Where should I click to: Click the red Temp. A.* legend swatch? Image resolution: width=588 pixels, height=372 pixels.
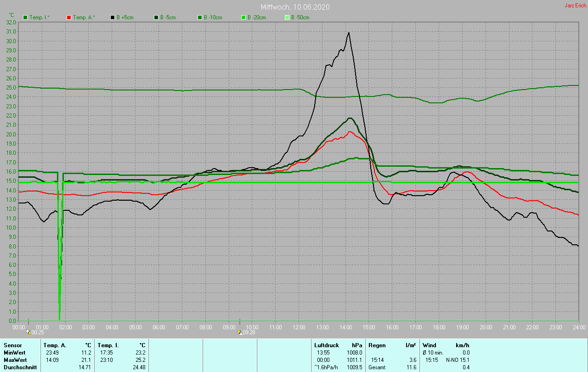(69, 17)
